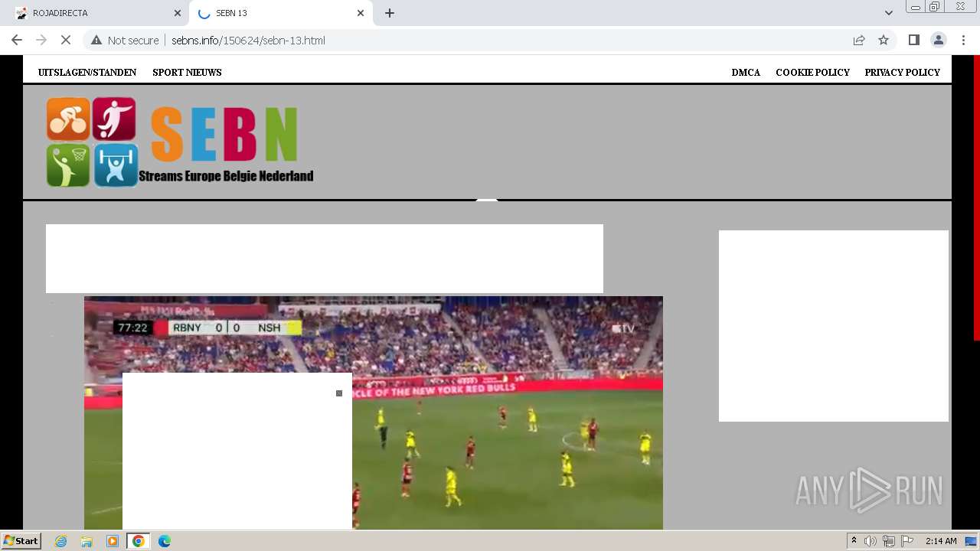Viewport: 980px width, 551px height.
Task: Go forward one page
Action: tap(41, 40)
